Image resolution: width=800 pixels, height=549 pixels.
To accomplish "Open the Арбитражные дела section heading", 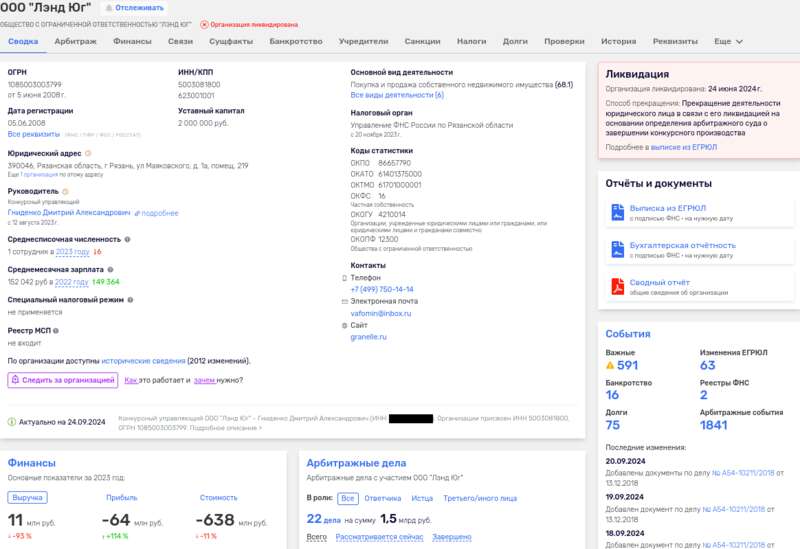I will point(356,463).
